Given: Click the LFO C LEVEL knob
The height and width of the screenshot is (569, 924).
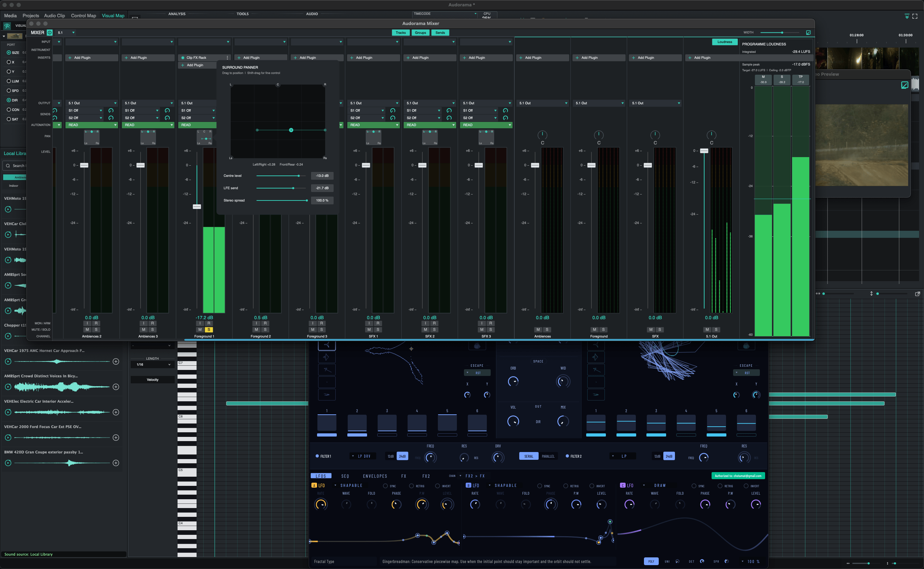Looking at the screenshot, I should (756, 504).
